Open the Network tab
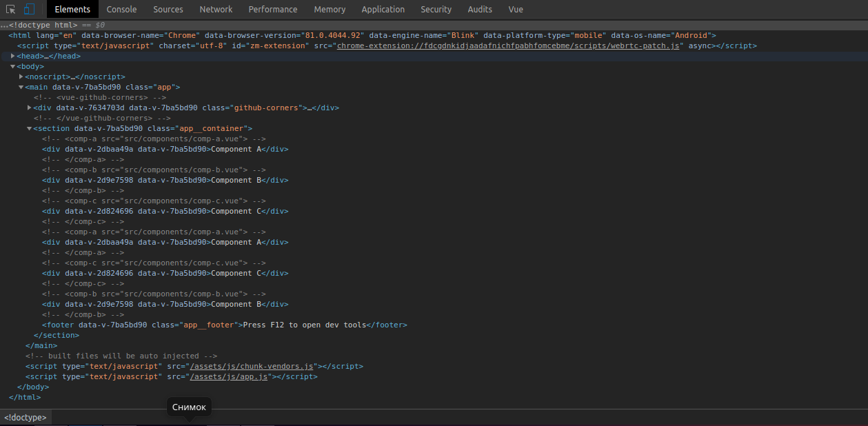 pos(216,9)
